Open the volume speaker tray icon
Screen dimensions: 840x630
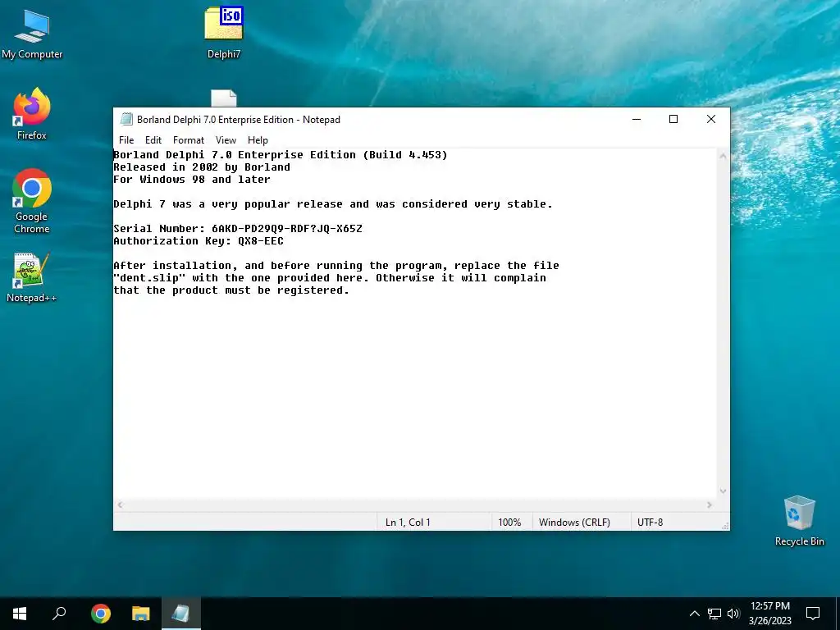point(733,614)
